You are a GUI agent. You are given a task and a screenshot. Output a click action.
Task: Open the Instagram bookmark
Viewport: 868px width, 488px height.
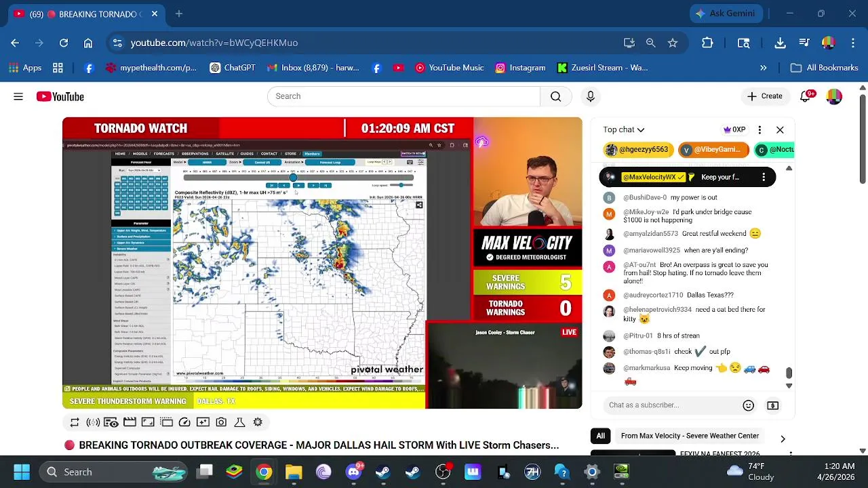point(520,68)
